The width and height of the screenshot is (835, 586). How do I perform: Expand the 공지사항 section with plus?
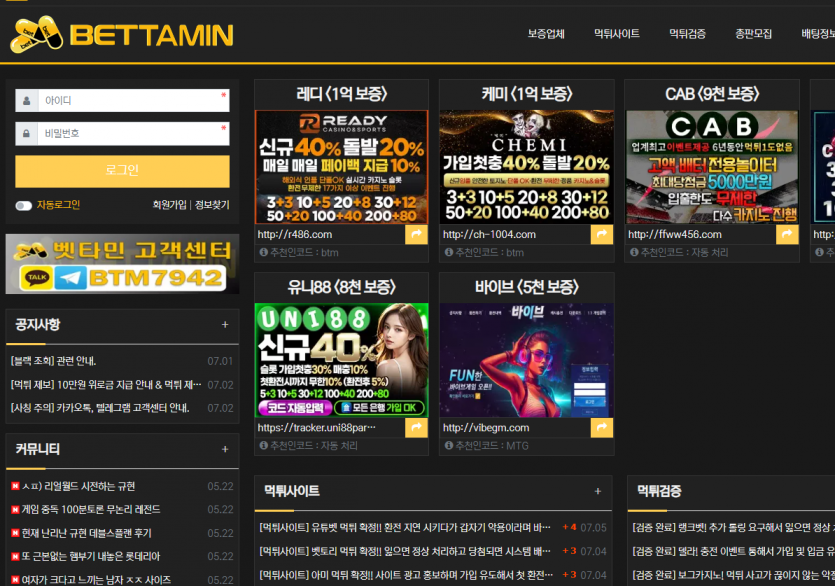point(225,324)
